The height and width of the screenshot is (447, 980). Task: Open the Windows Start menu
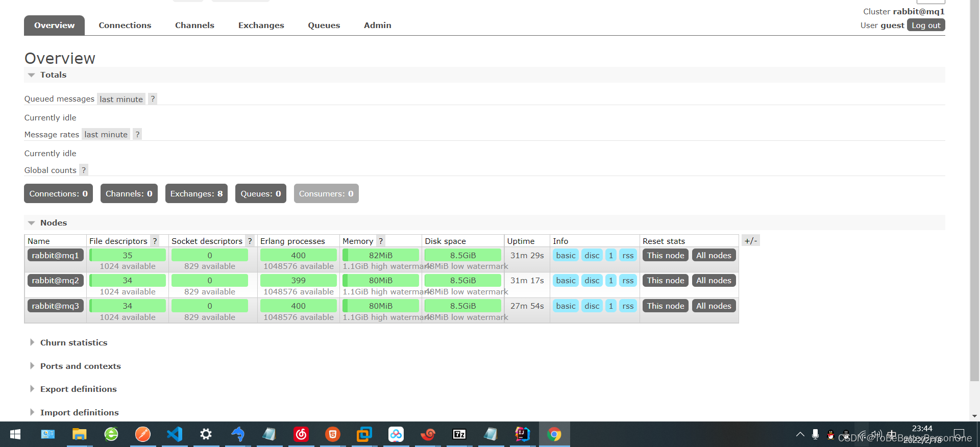15,434
